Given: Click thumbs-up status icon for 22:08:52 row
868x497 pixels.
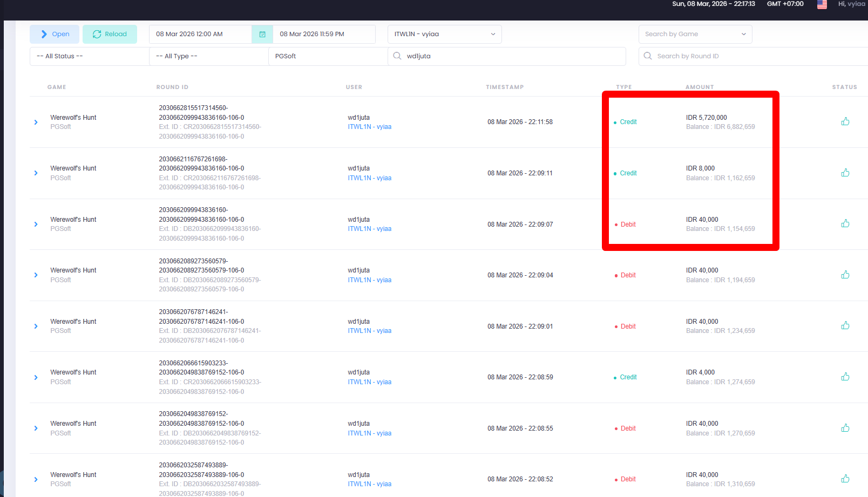Looking at the screenshot, I should tap(845, 479).
